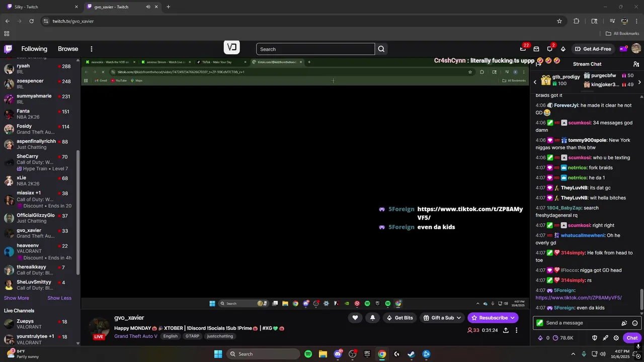This screenshot has height=362, width=644.
Task: Open the emote picker in chat input
Action: coord(635,323)
